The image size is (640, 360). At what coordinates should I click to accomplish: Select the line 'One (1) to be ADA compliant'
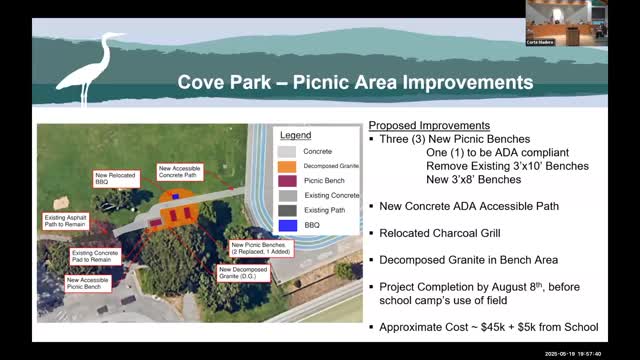(x=498, y=153)
